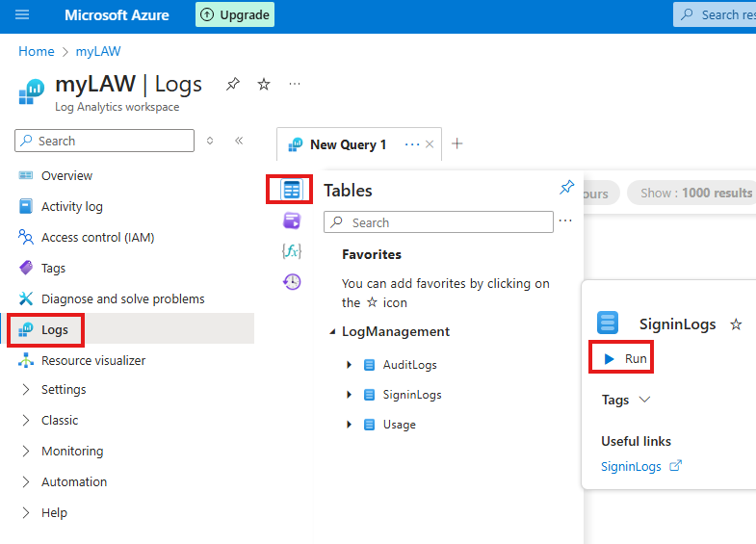This screenshot has height=544, width=756.
Task: Expand the SigninLogs table
Action: [x=349, y=395]
